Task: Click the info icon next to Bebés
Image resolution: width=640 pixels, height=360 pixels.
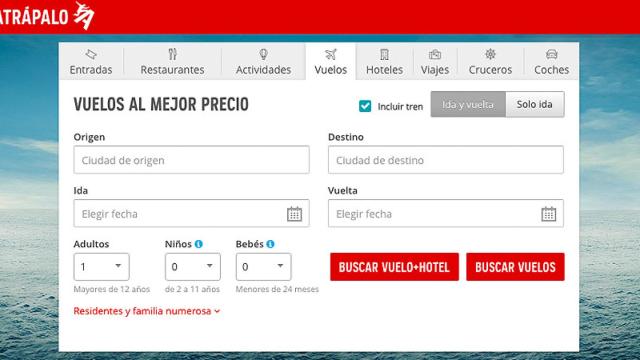Action: click(x=270, y=244)
